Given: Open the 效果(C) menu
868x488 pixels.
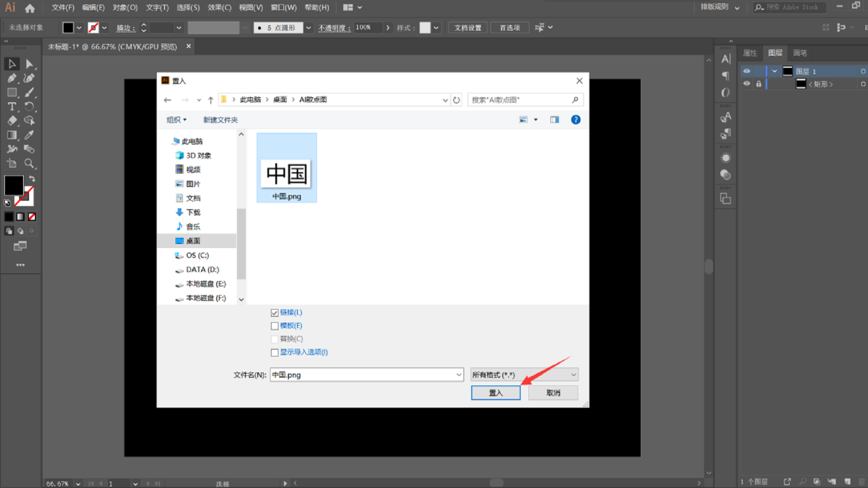Looking at the screenshot, I should pyautogui.click(x=219, y=8).
